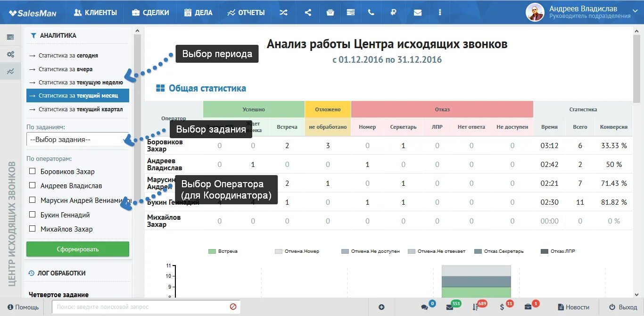The height and width of the screenshot is (316, 644).
Task: Click the plus add icon in bottom bar
Action: pos(381,307)
